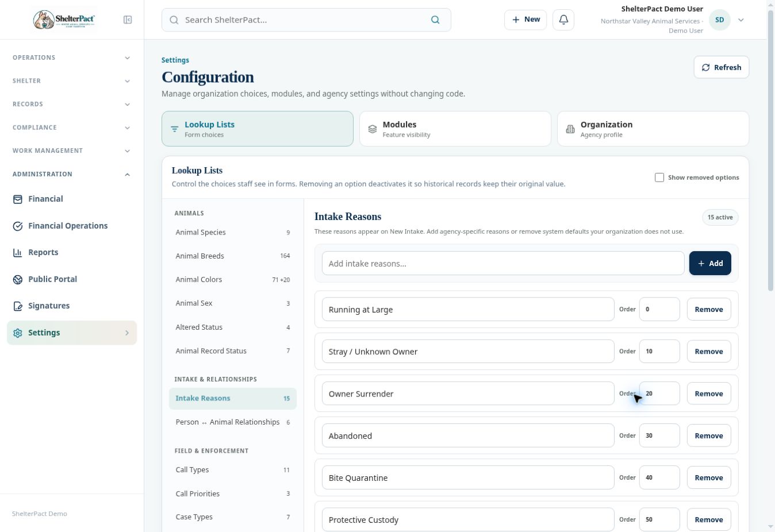This screenshot has height=532, width=775.
Task: Focus the Search ShelterPact field
Action: click(306, 20)
